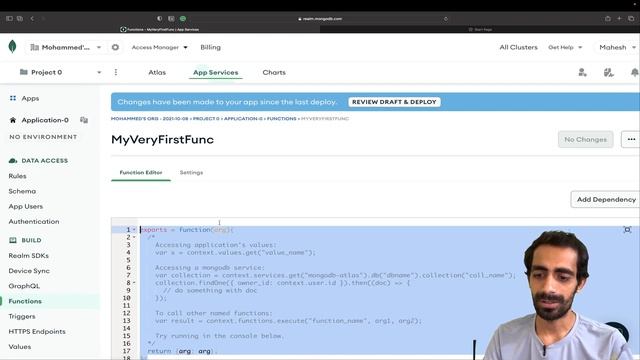Select the Settings tab
This screenshot has width=640, height=360.
(x=191, y=173)
